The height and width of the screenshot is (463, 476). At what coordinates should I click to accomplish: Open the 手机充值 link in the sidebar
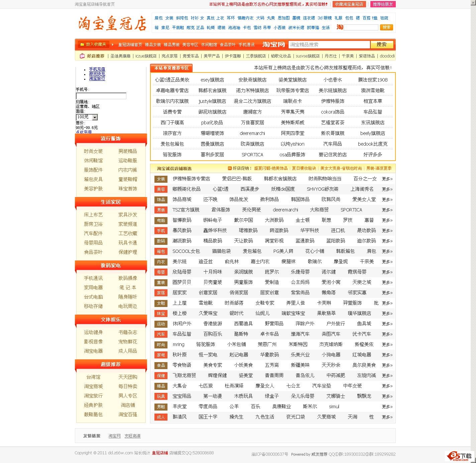(97, 68)
